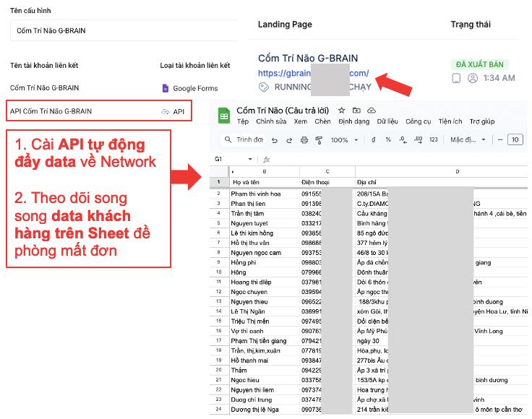Select the cell Triệu Thị mến

tap(265, 321)
